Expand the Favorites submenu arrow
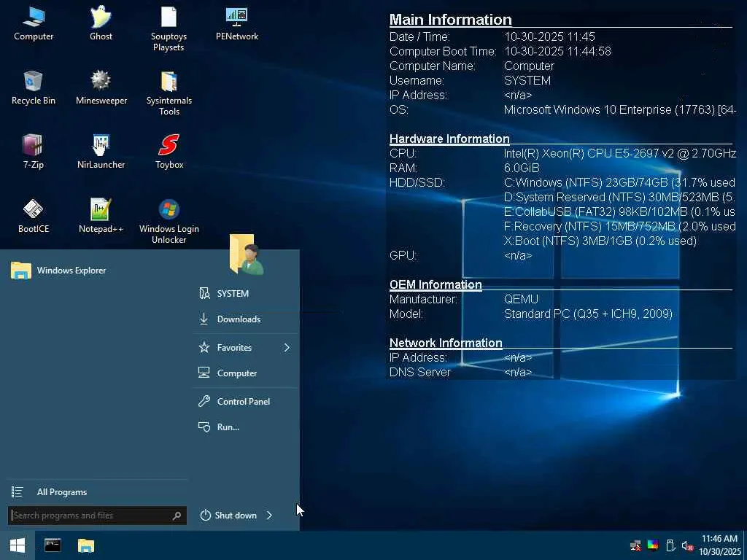The width and height of the screenshot is (747, 560). 287,348
